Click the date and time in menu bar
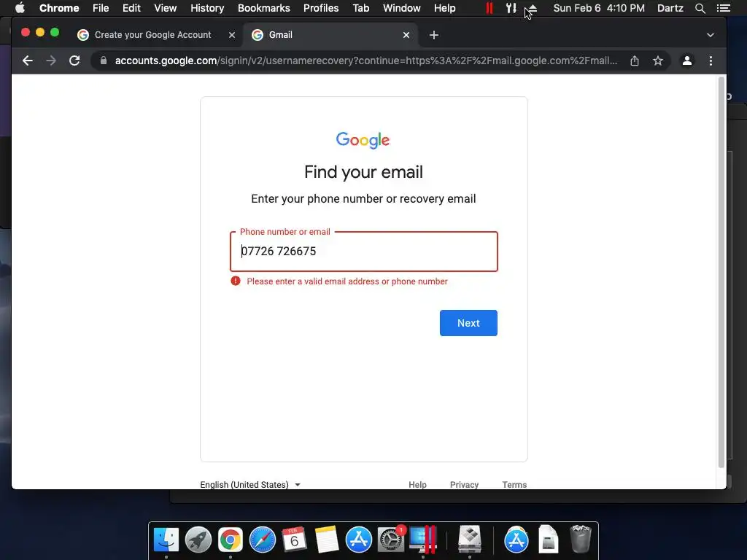Image resolution: width=747 pixels, height=560 pixels. pos(599,8)
